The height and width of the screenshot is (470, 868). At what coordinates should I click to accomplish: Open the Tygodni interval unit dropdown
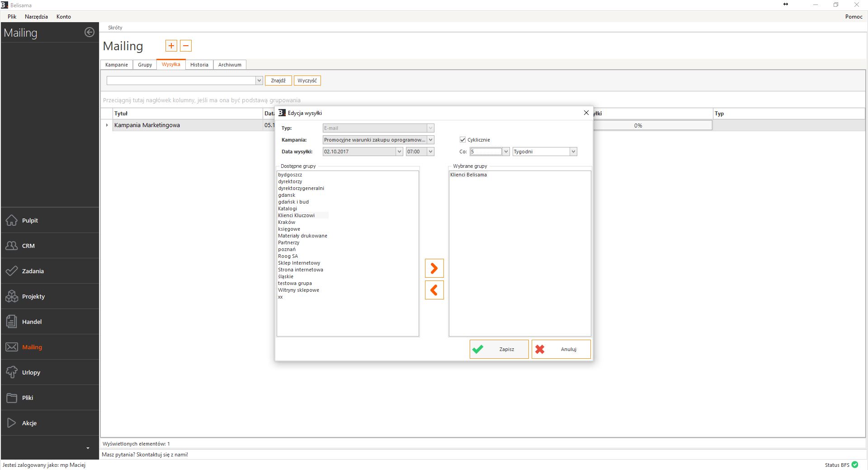(x=573, y=152)
